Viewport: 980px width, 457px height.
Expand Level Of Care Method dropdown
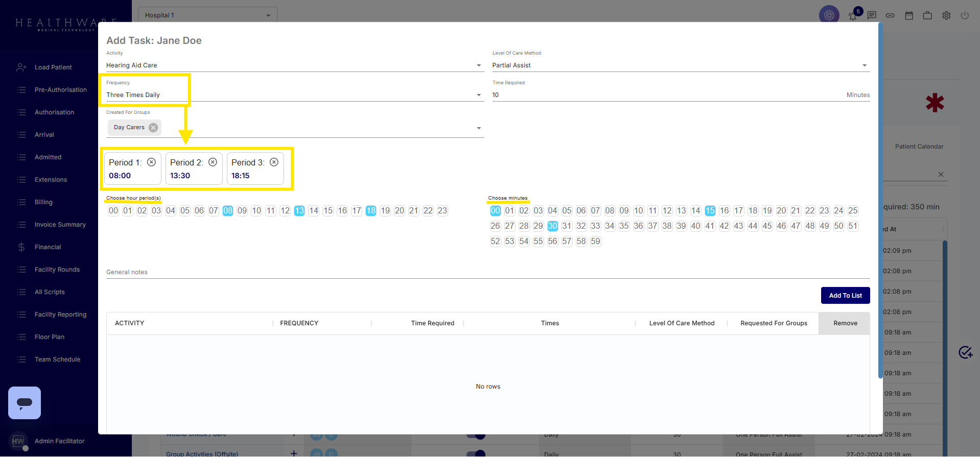pos(864,65)
